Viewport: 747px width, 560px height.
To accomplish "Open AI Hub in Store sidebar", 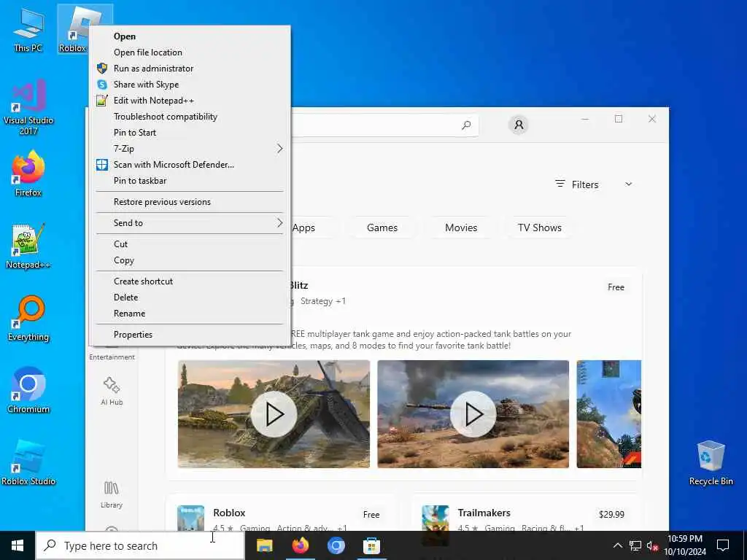I will (x=112, y=391).
